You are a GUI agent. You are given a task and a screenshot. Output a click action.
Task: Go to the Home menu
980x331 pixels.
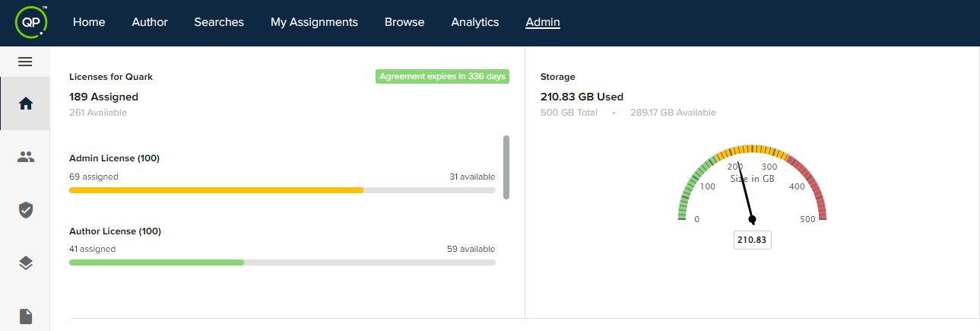[89, 22]
